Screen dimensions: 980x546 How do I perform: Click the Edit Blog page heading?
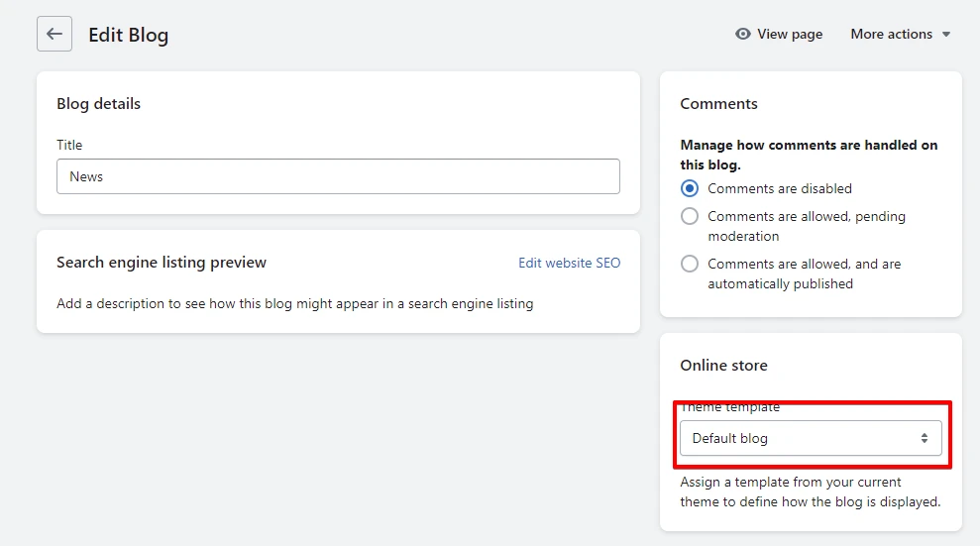128,35
